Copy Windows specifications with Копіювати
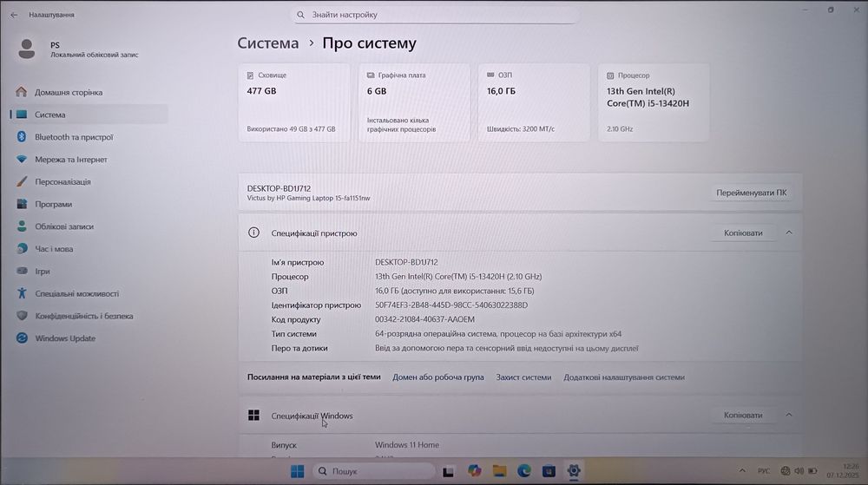Viewport: 868px width, 485px height. pyautogui.click(x=743, y=415)
